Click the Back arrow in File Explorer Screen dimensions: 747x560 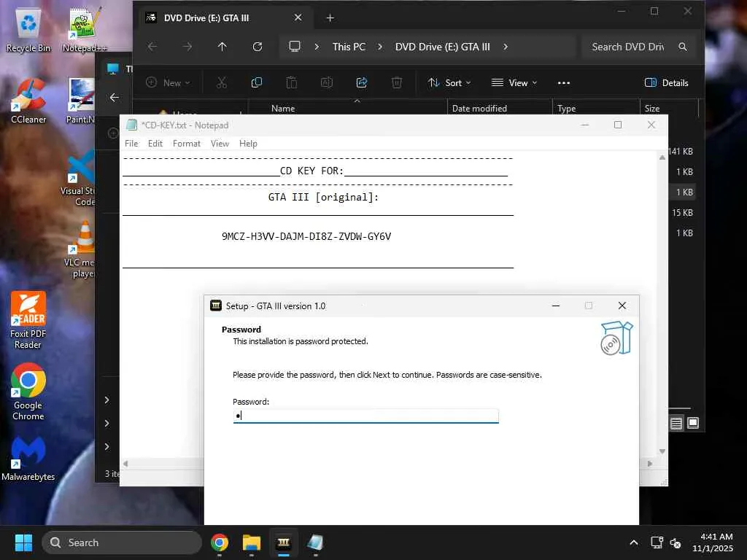tap(152, 47)
